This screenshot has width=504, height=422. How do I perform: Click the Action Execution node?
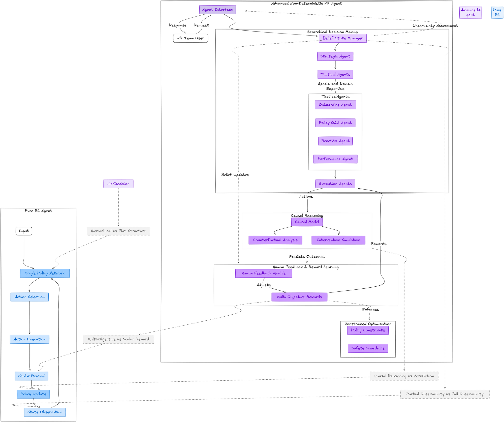pyautogui.click(x=30, y=339)
